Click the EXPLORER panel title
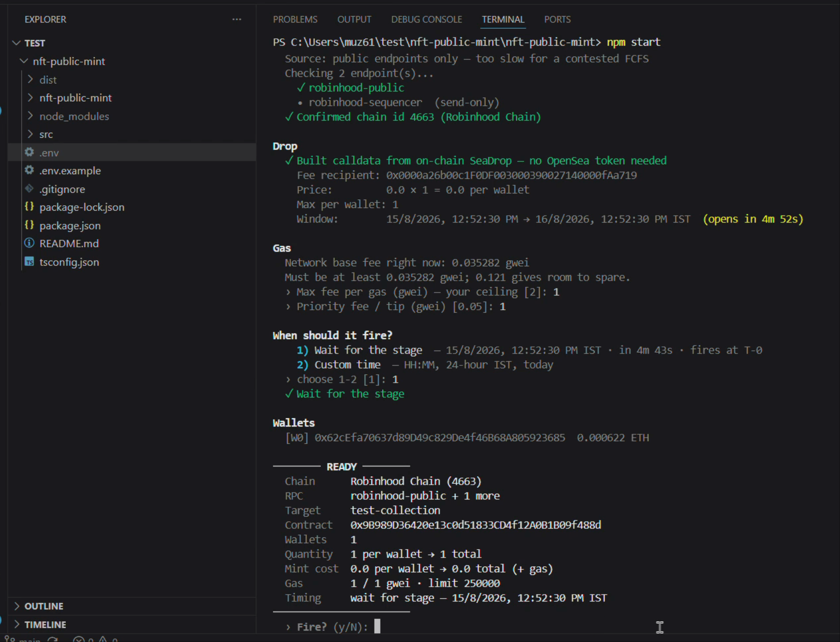The image size is (840, 642). coord(46,19)
